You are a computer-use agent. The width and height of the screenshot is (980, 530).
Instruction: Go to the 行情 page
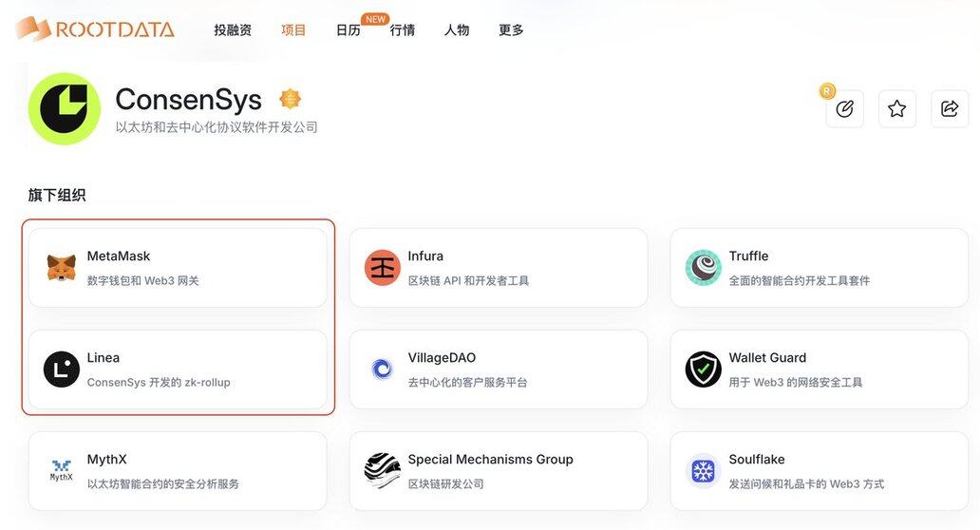[x=403, y=30]
